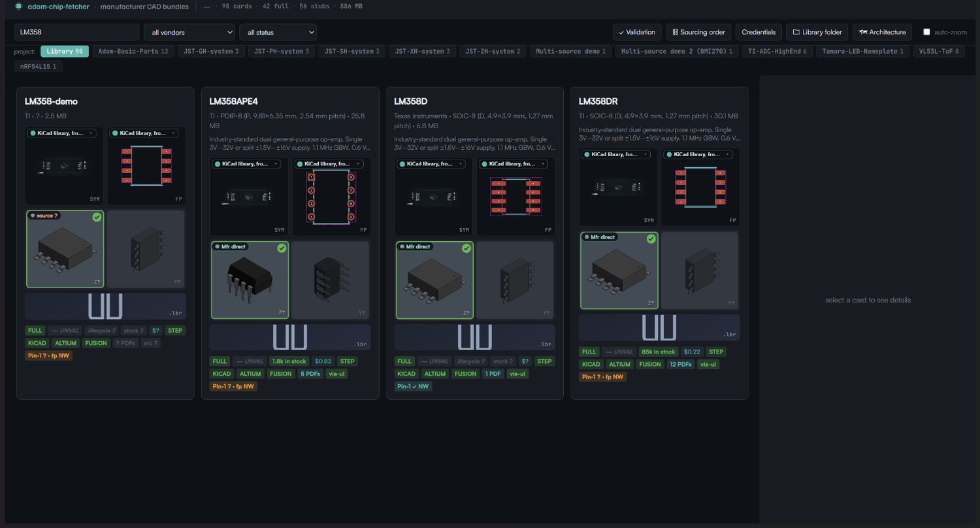Open the FP footprint preview of LM358D

(x=515, y=197)
